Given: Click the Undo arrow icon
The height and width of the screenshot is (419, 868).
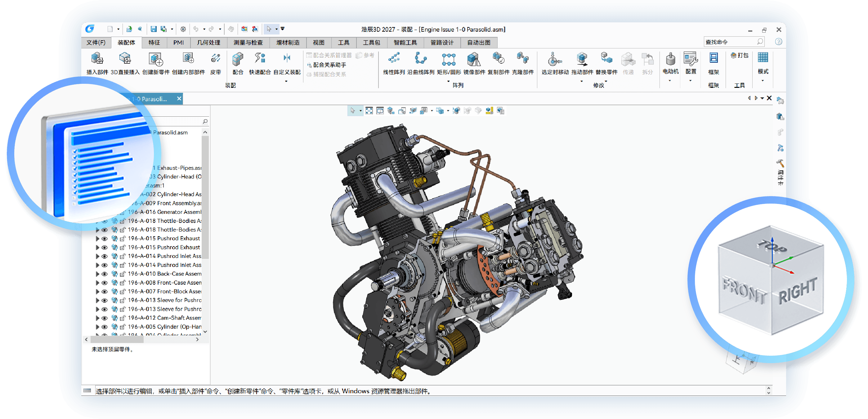Looking at the screenshot, I should pos(196,29).
